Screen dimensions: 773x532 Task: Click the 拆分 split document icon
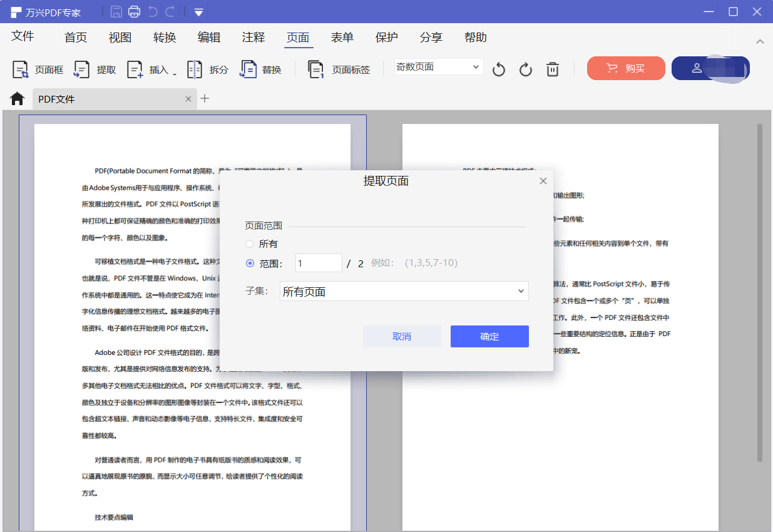(195, 69)
